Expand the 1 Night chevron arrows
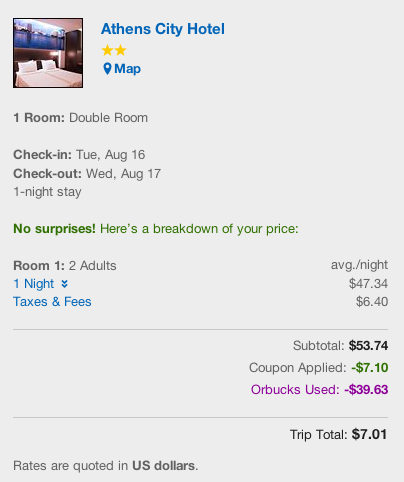This screenshot has width=404, height=482. click(65, 284)
